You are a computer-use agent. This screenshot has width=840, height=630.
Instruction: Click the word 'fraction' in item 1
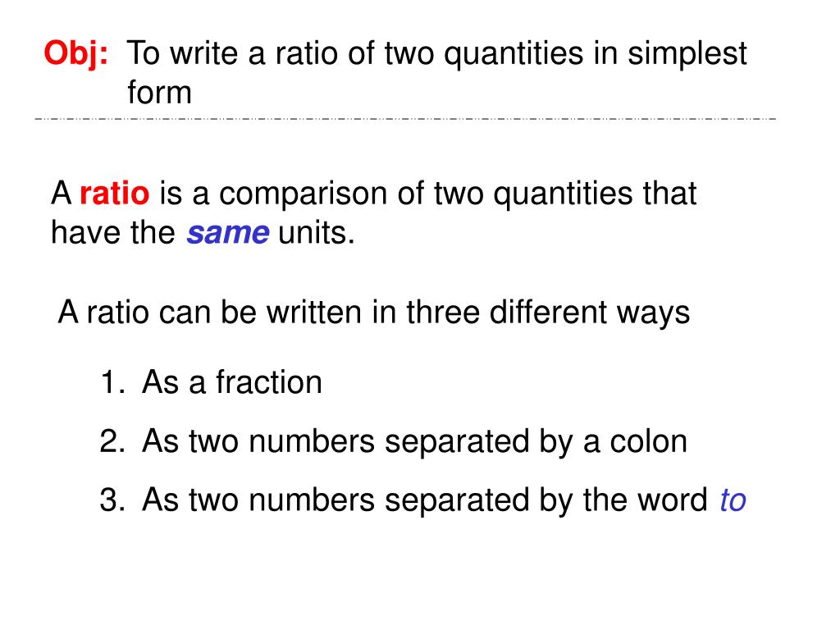[269, 382]
